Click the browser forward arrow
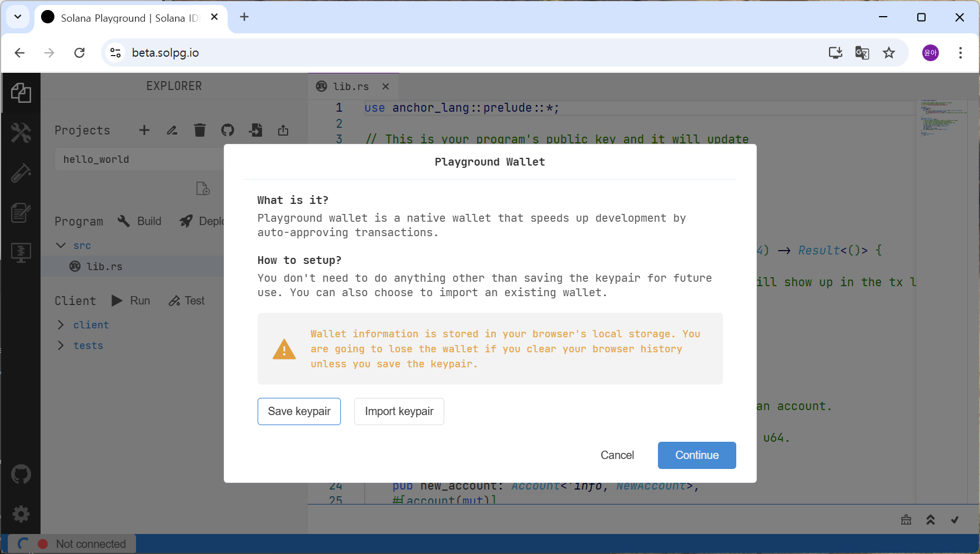 pos(49,53)
